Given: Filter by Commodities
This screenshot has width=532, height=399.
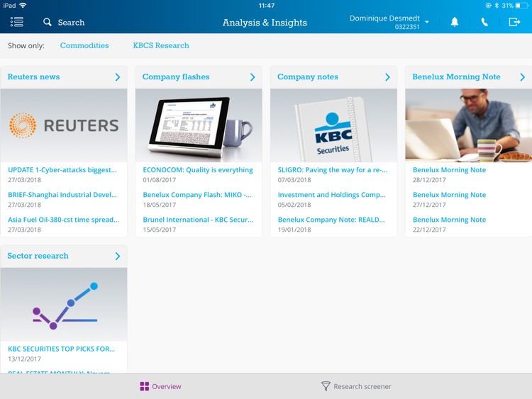Looking at the screenshot, I should click(x=84, y=45).
